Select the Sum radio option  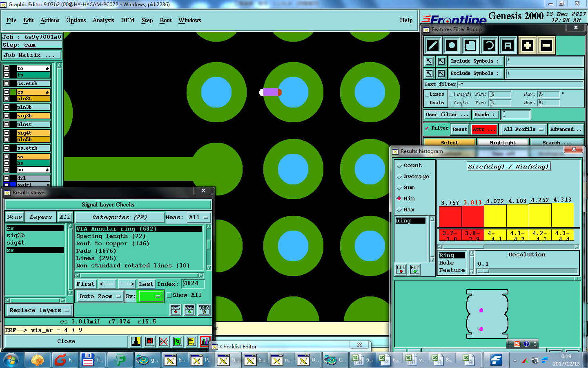(x=399, y=188)
